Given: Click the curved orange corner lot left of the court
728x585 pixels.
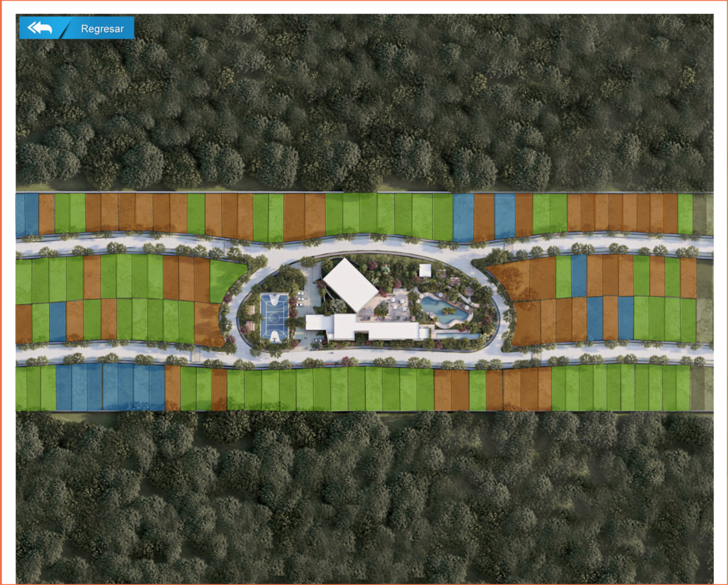Looking at the screenshot, I should [208, 323].
